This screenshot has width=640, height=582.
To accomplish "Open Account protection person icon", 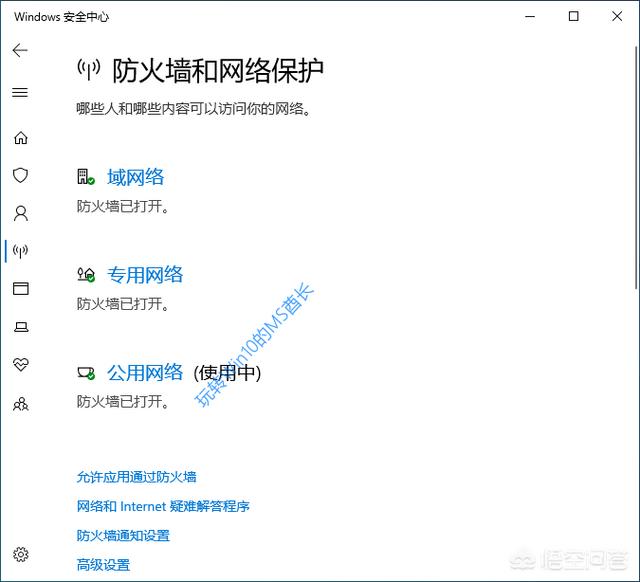I will [x=20, y=213].
